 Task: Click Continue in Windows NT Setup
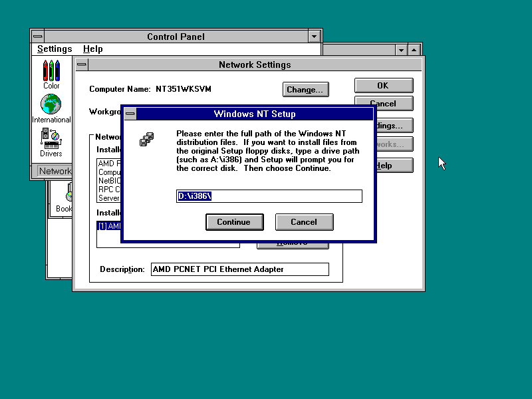[x=235, y=222]
